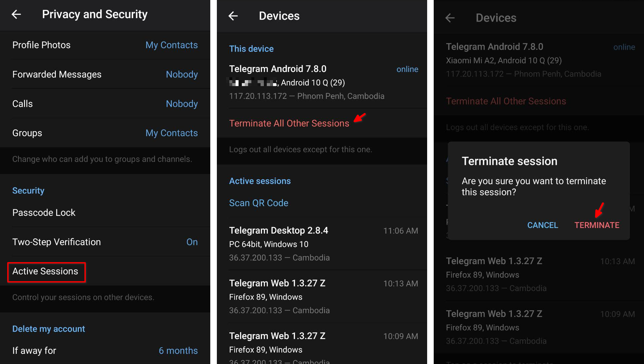Screen dimensions: 644x364
Task: Go back from Privacy and Security screen
Action: [x=16, y=14]
